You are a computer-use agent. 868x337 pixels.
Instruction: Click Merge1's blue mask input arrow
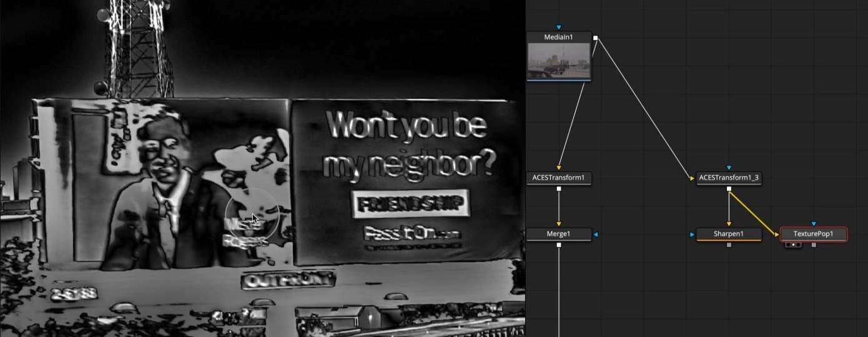pos(596,234)
